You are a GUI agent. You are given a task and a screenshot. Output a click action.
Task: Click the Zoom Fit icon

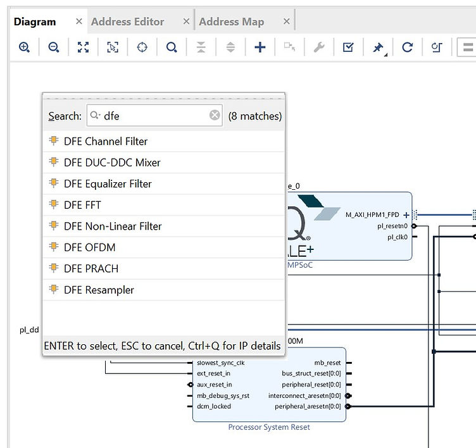(83, 47)
